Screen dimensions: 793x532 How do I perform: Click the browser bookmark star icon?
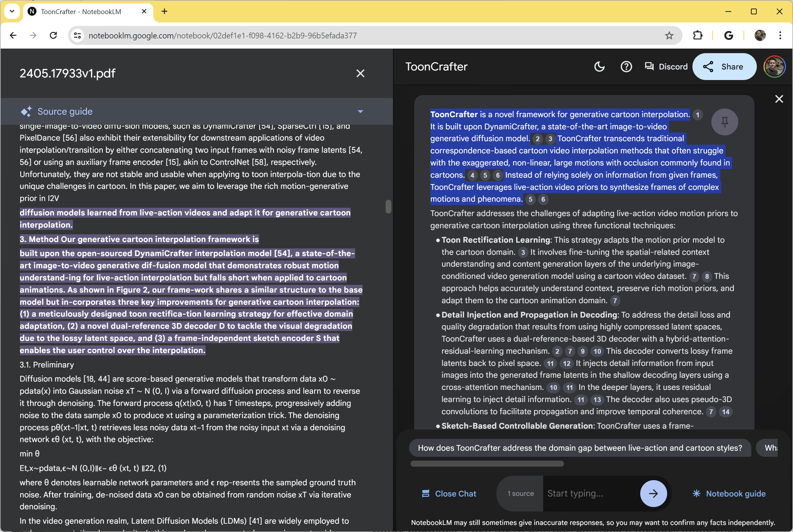point(669,36)
